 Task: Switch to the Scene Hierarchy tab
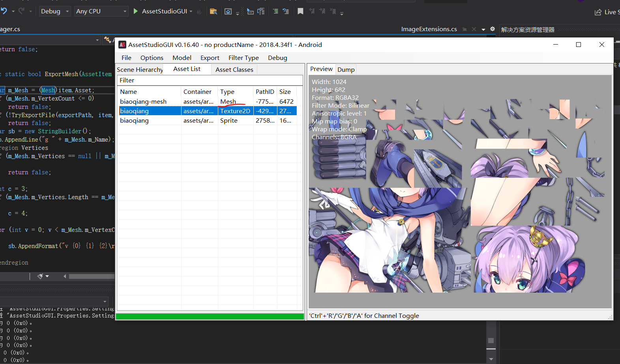point(140,69)
